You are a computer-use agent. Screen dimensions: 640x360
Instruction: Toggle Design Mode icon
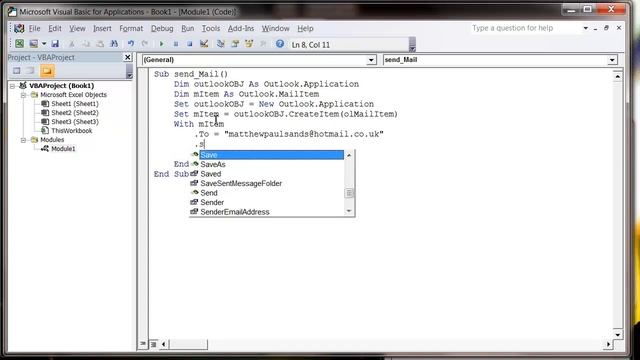point(204,44)
